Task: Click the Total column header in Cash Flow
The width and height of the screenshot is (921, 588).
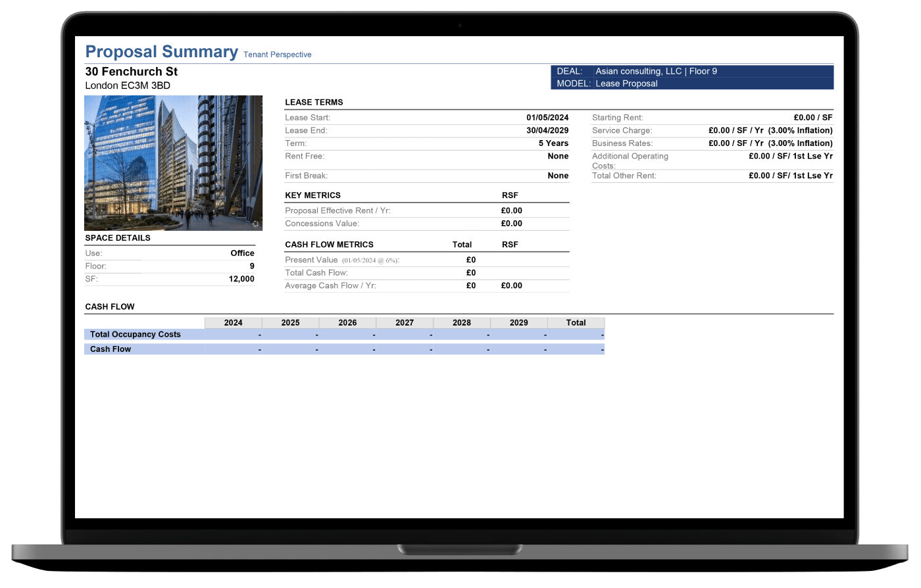Action: click(x=576, y=323)
